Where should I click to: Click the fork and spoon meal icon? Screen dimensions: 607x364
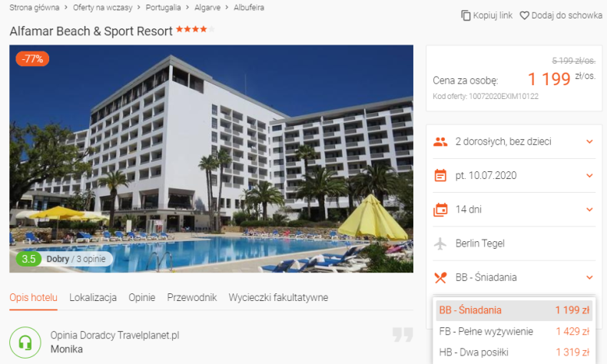click(440, 278)
